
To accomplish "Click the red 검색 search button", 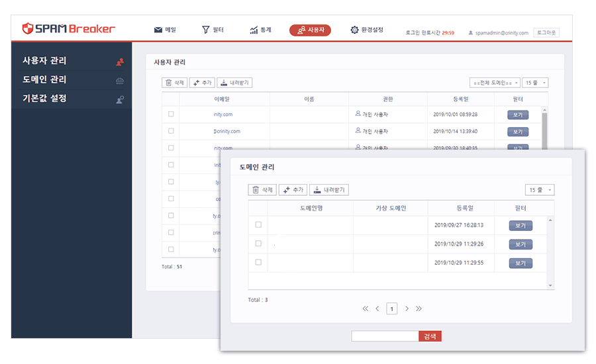I will click(430, 336).
